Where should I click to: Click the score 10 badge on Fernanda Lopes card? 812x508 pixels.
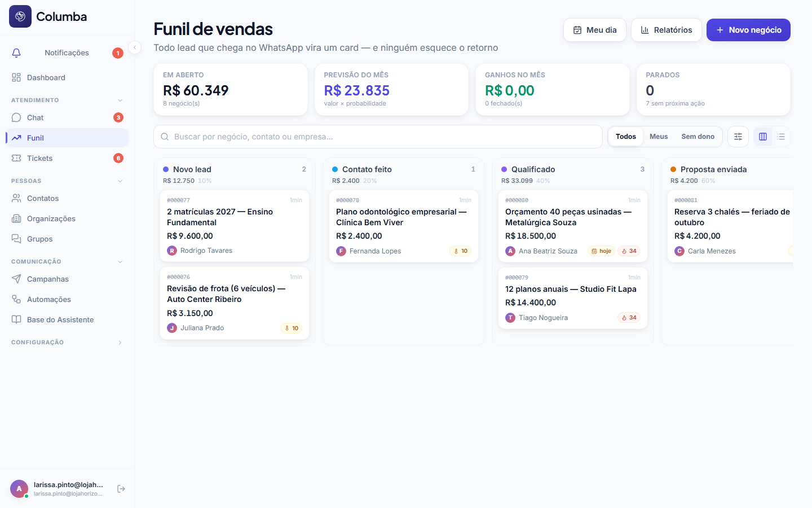tap(461, 251)
